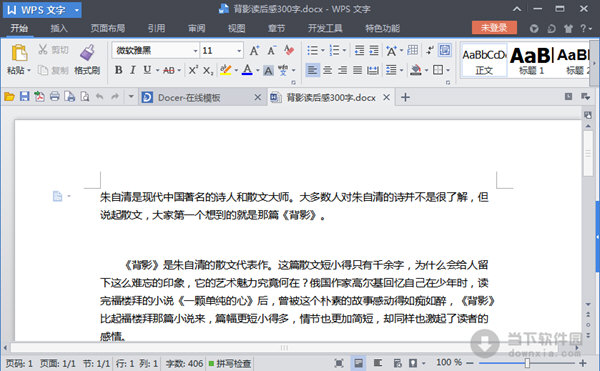The height and width of the screenshot is (371, 600).
Task: Apply subscript formatting
Action: [x=208, y=70]
